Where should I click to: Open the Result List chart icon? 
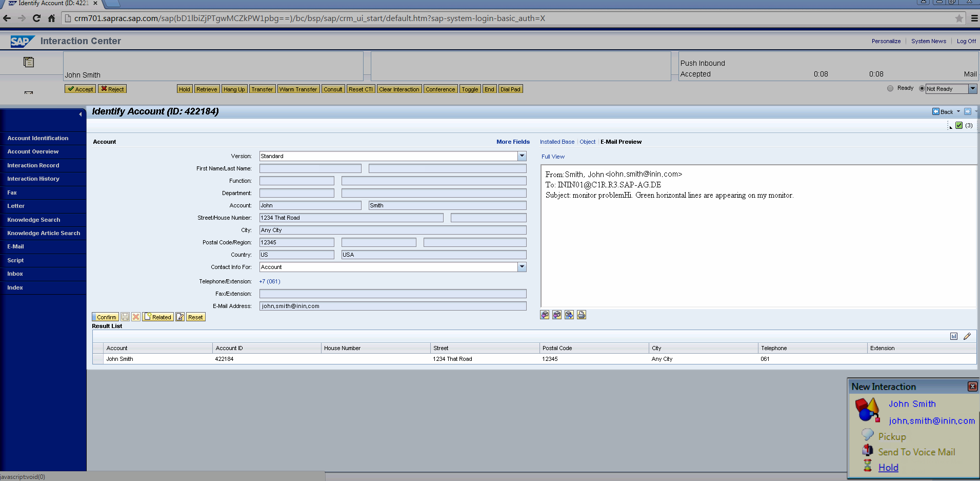(953, 336)
